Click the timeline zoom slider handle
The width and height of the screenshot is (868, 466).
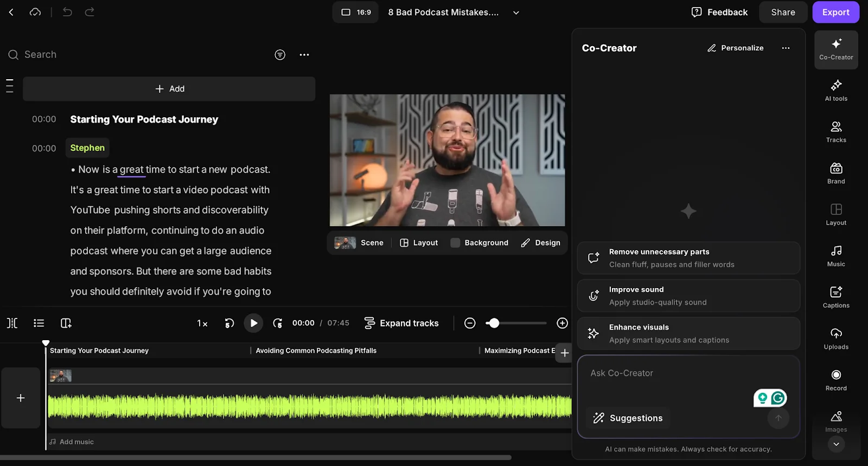click(x=493, y=323)
